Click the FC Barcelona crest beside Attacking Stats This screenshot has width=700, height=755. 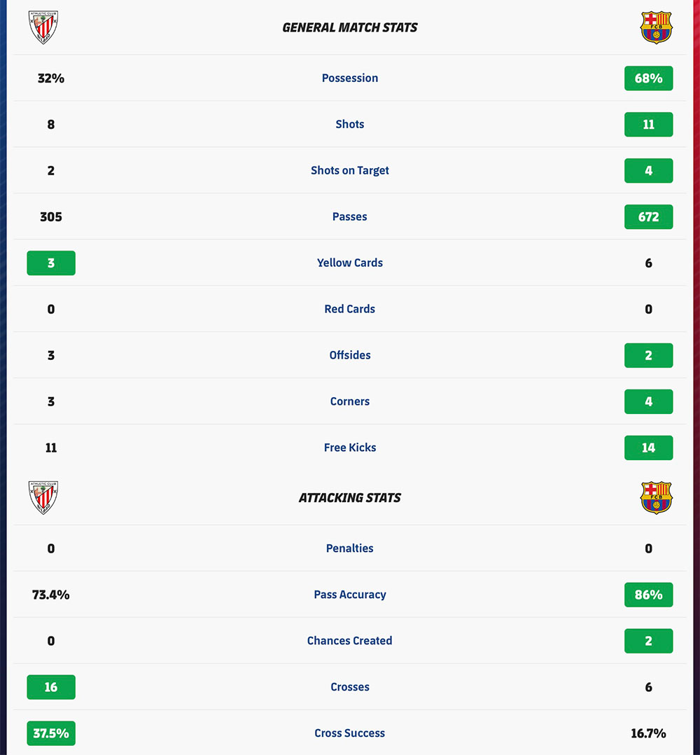click(656, 497)
